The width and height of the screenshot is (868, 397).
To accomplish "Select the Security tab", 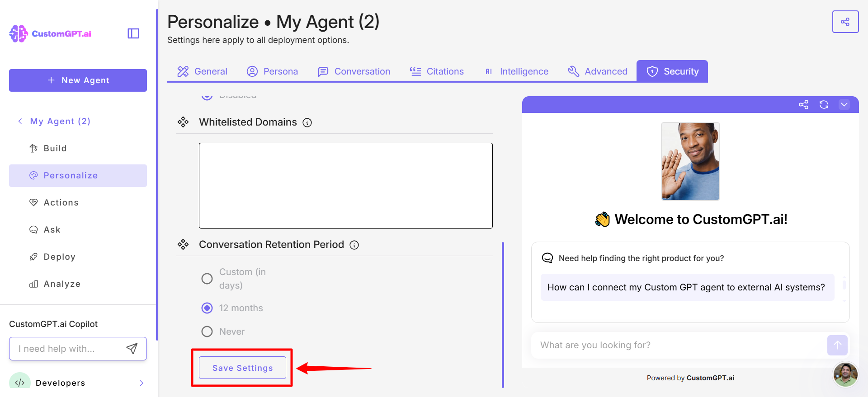I will click(x=672, y=71).
